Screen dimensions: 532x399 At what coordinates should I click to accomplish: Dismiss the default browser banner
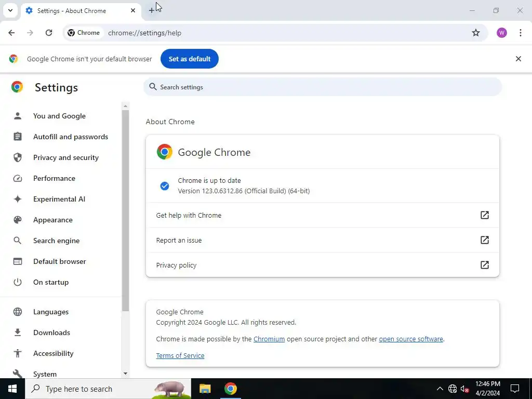tap(518, 59)
